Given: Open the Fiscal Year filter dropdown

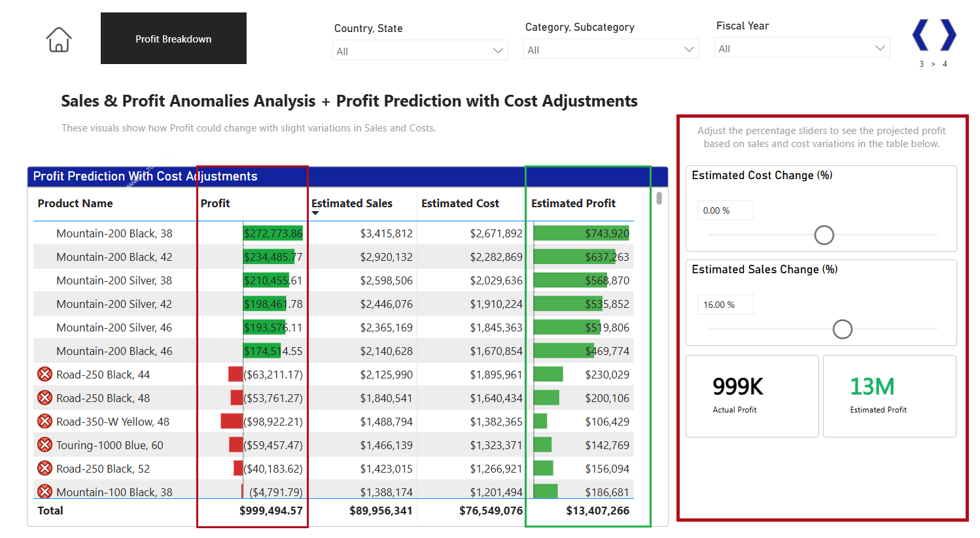Looking at the screenshot, I should pos(880,47).
